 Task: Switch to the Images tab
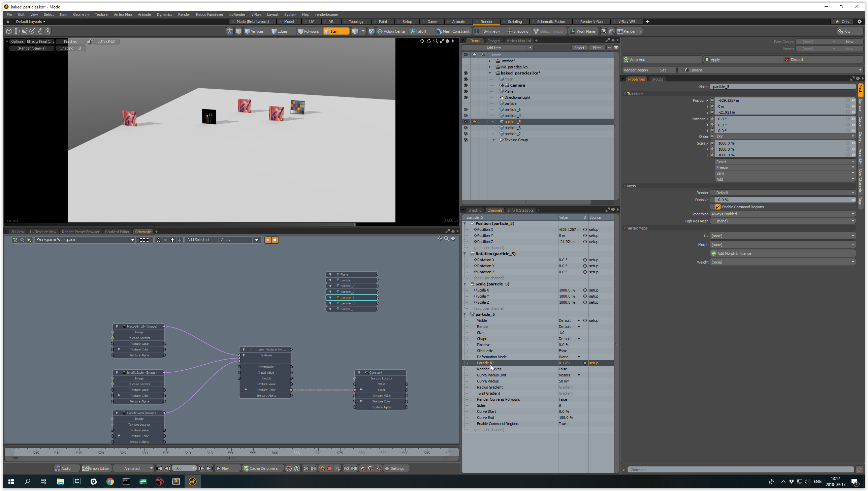494,41
